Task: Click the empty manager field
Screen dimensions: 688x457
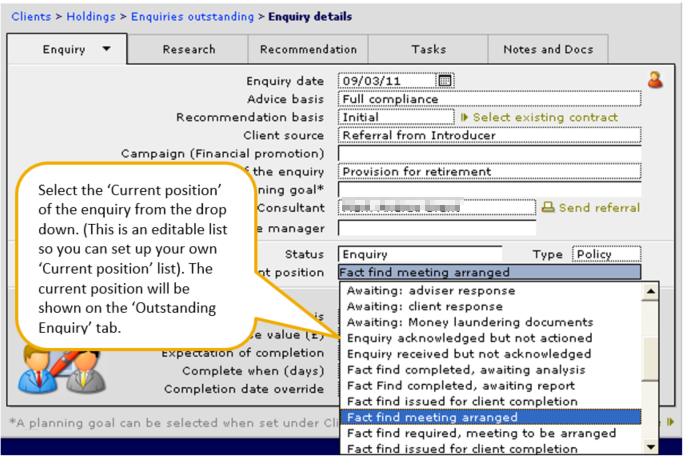Action: [437, 228]
